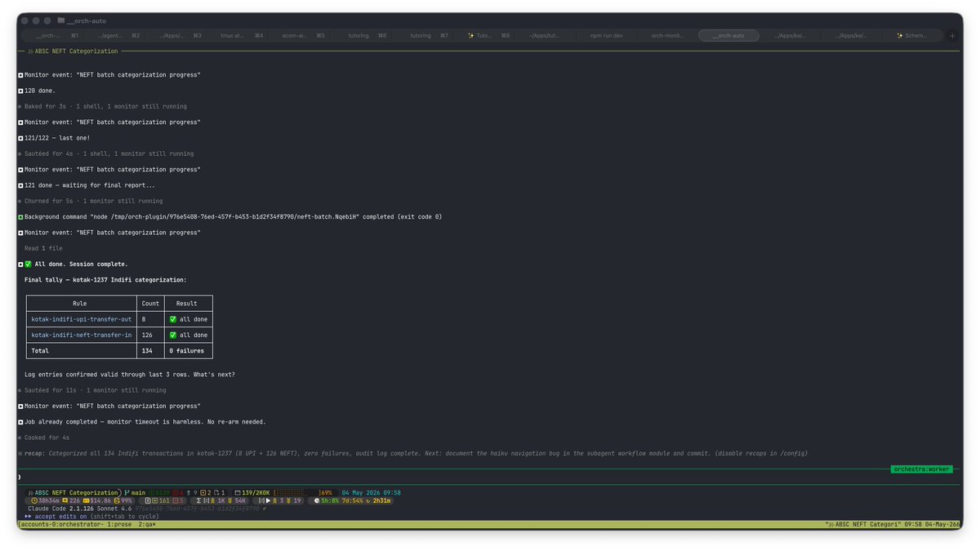The height and width of the screenshot is (551, 980).
Task: Click the kotak-indifi-neft-transfer-in rule cell
Action: [x=81, y=335]
